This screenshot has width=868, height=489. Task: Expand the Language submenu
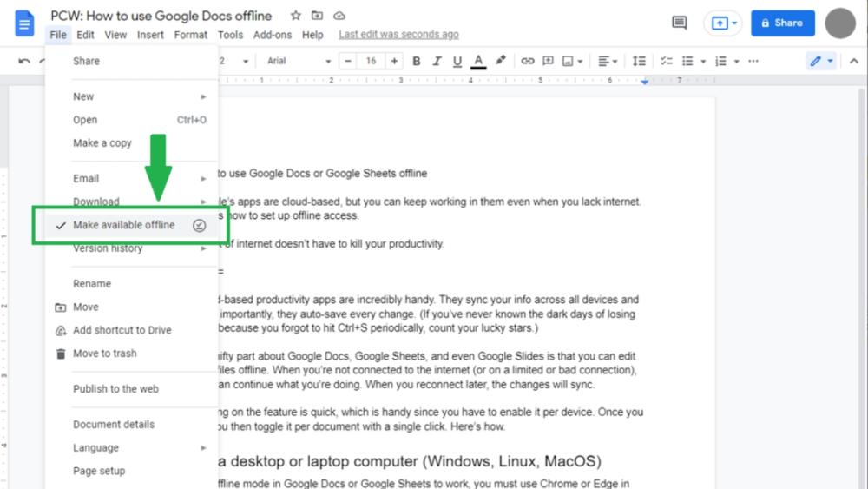click(x=132, y=447)
